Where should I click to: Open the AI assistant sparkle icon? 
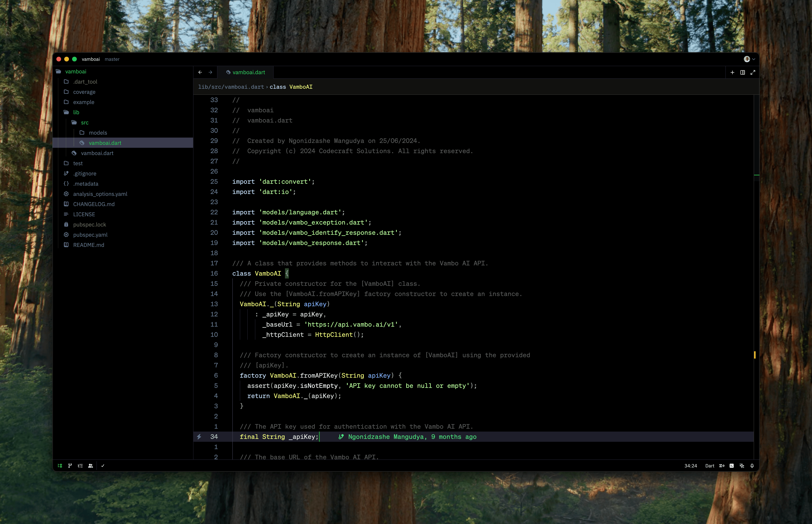point(742,466)
